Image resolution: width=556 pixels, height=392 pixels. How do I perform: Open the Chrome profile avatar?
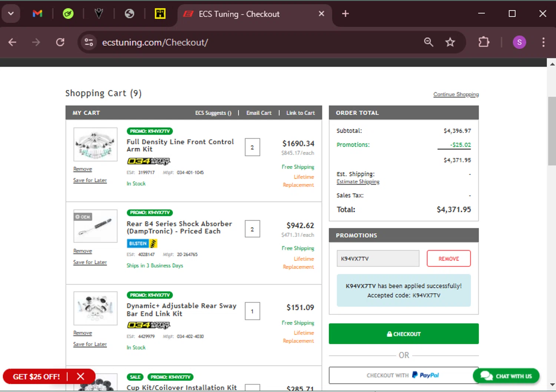coord(519,42)
